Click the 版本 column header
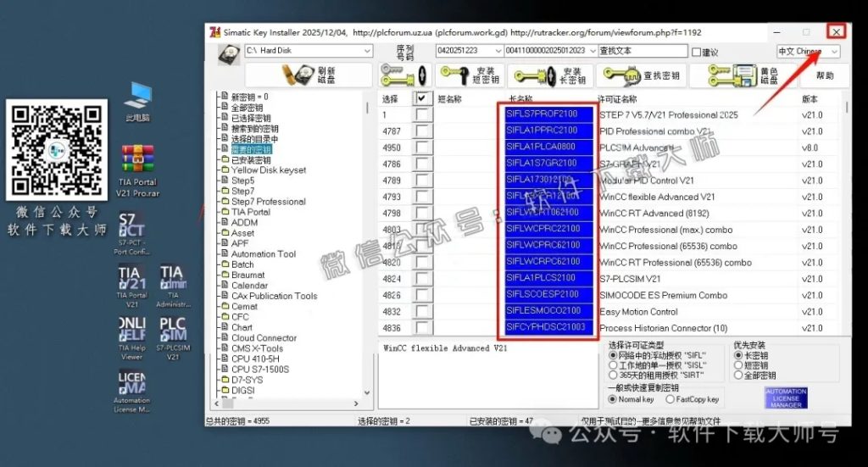The width and height of the screenshot is (868, 467). click(x=810, y=99)
